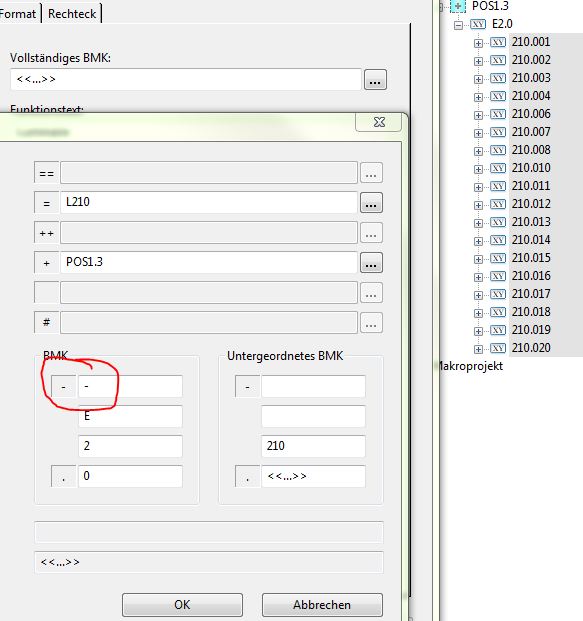
Task: Click the XY icon next to 210.001
Action: 498,42
